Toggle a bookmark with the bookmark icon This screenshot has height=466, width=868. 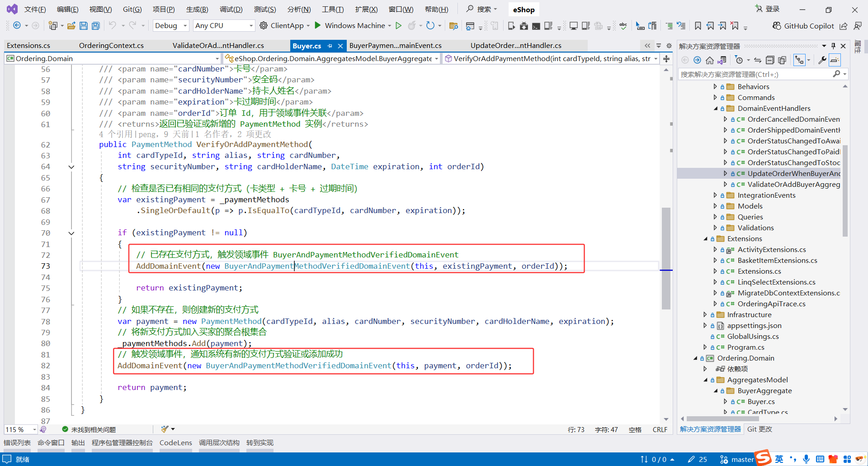click(698, 26)
